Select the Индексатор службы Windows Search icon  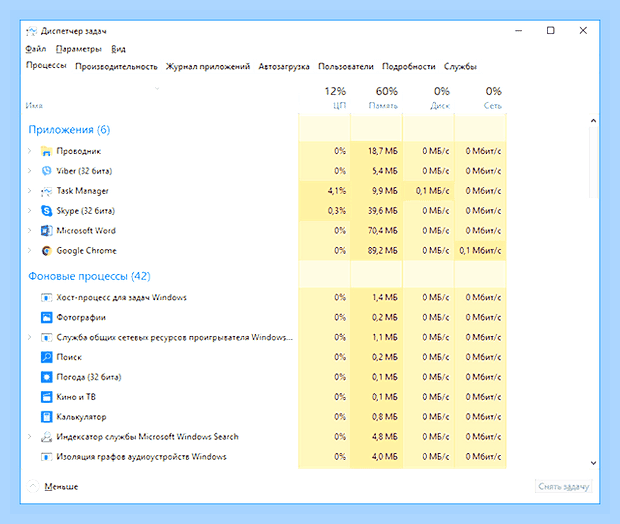(46, 437)
